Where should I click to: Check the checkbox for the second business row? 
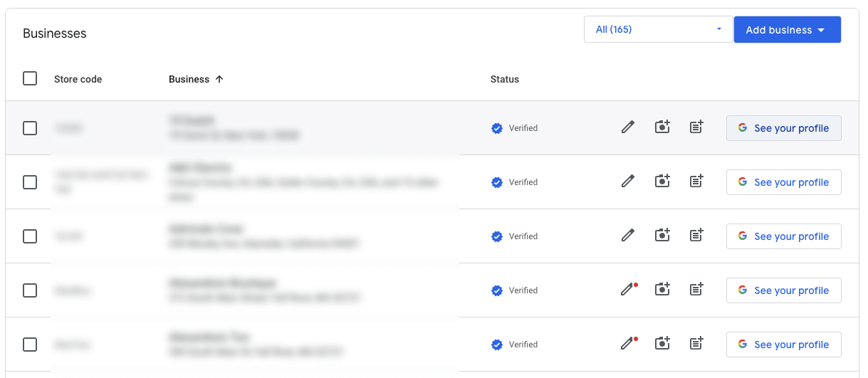tap(30, 182)
